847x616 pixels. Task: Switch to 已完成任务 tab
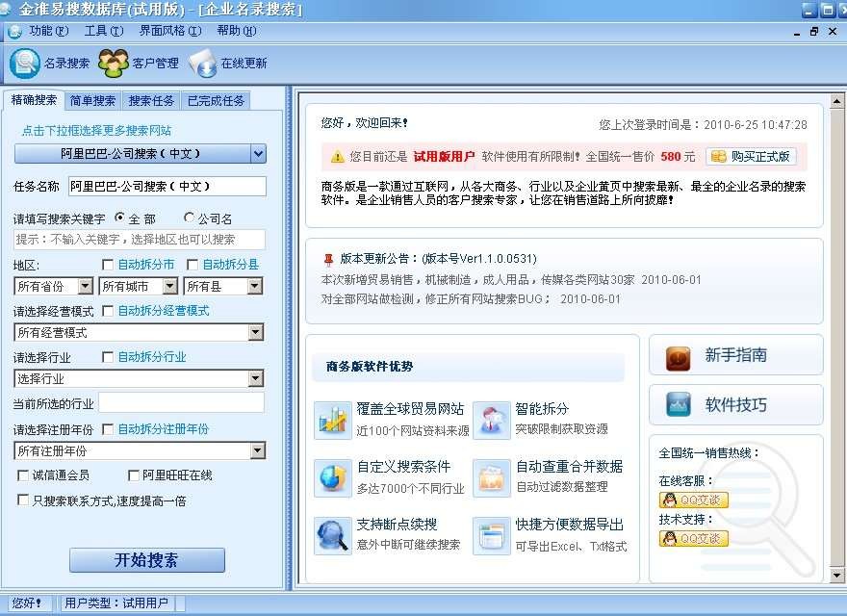pos(216,101)
